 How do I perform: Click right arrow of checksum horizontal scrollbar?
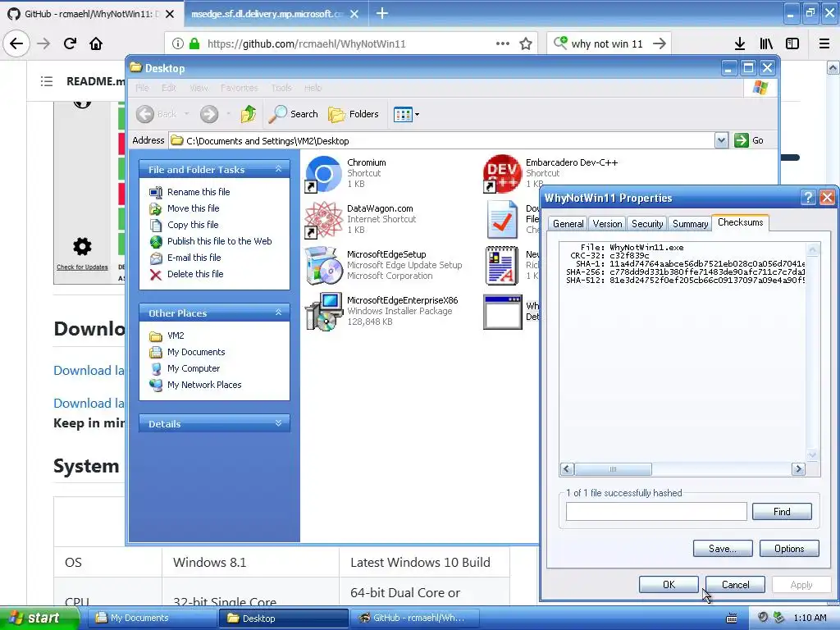(x=798, y=469)
